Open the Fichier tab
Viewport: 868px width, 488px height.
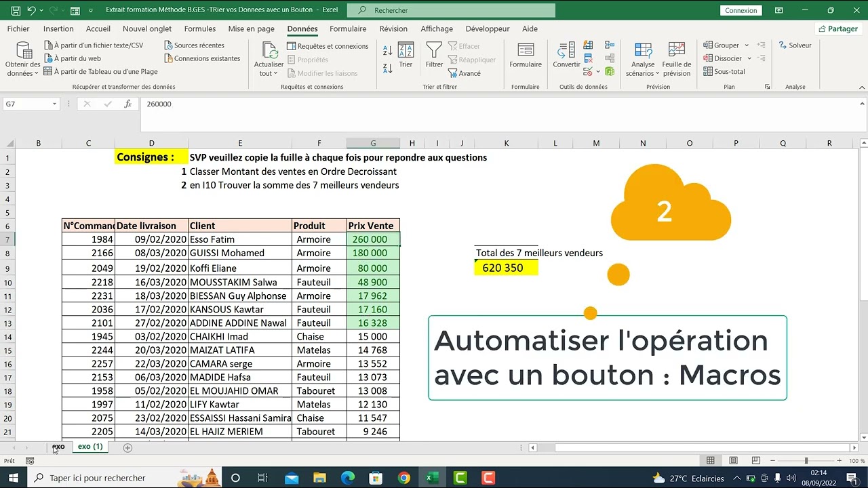coord(18,29)
